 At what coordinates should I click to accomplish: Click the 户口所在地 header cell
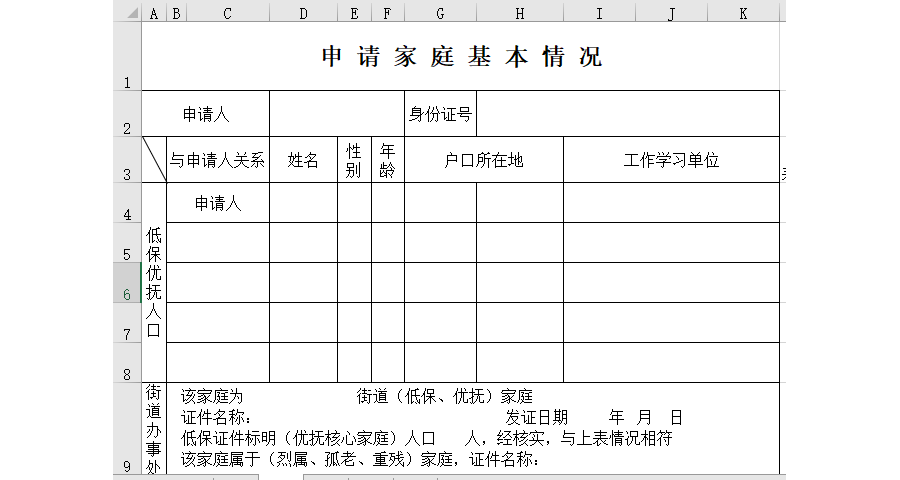(484, 160)
